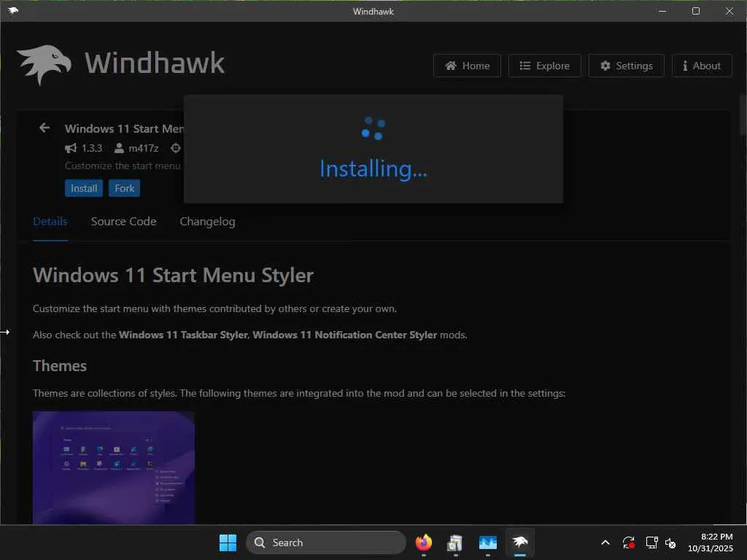Viewport: 747px width, 560px height.
Task: Switch to the Details tab
Action: [x=50, y=222]
